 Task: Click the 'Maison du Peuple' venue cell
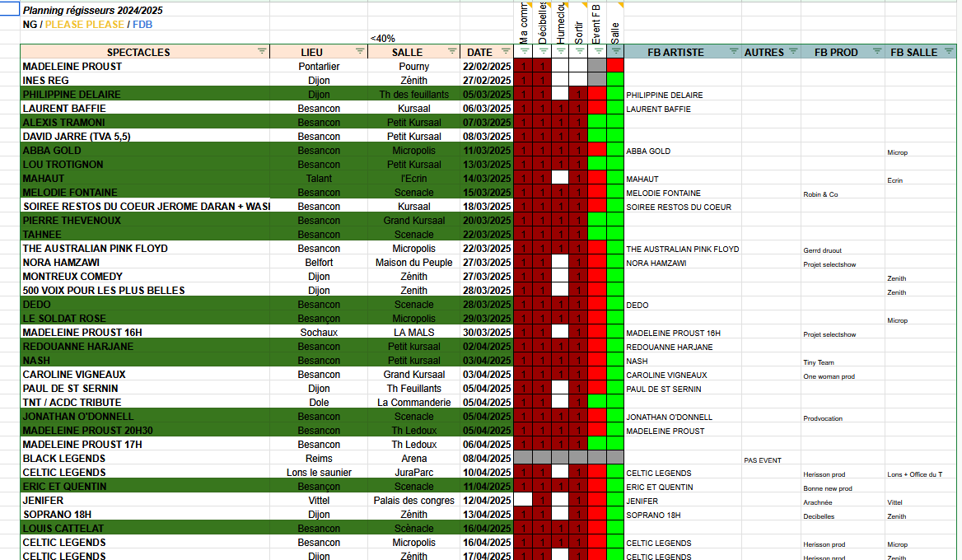[x=414, y=263]
